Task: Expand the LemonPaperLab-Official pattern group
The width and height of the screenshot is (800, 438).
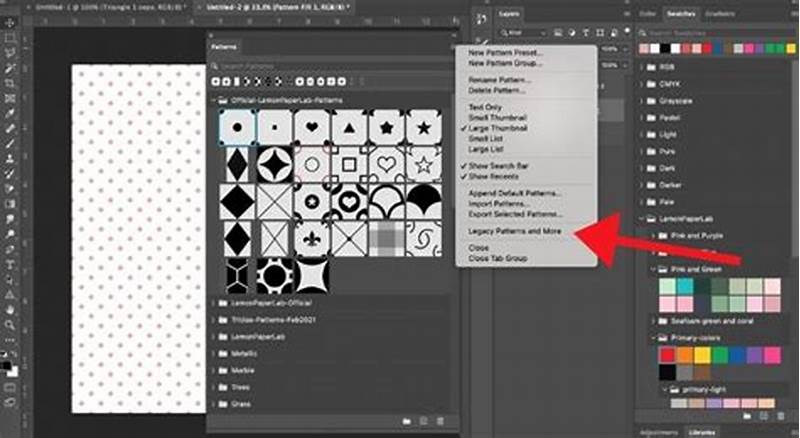Action: tap(214, 303)
